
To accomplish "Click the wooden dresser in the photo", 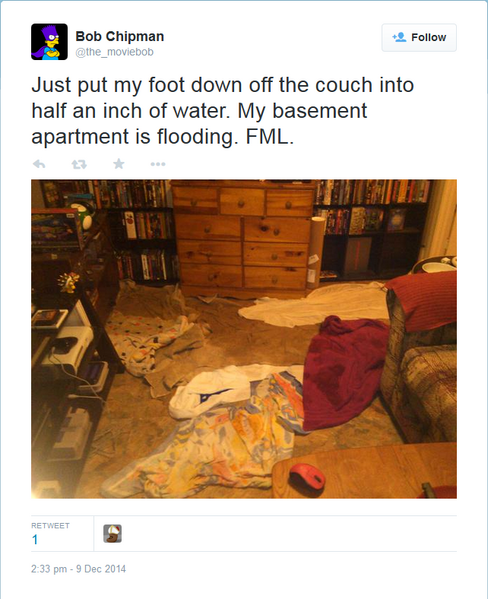I will pyautogui.click(x=243, y=239).
